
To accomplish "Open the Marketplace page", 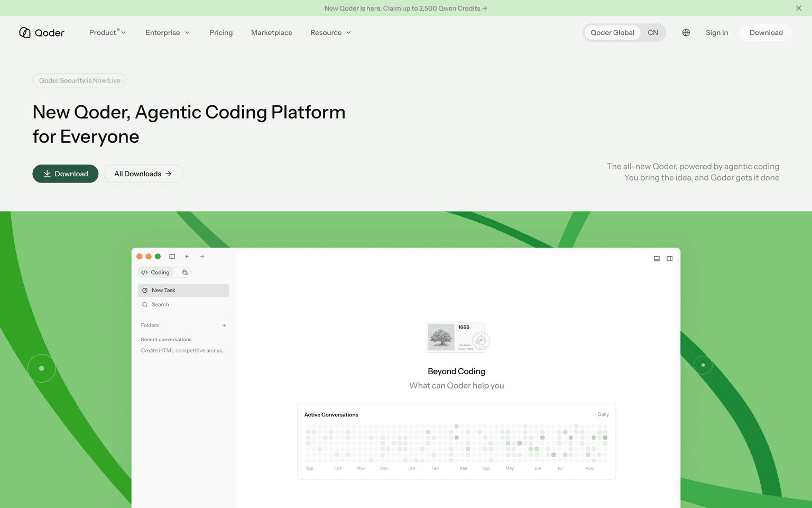I will (272, 33).
